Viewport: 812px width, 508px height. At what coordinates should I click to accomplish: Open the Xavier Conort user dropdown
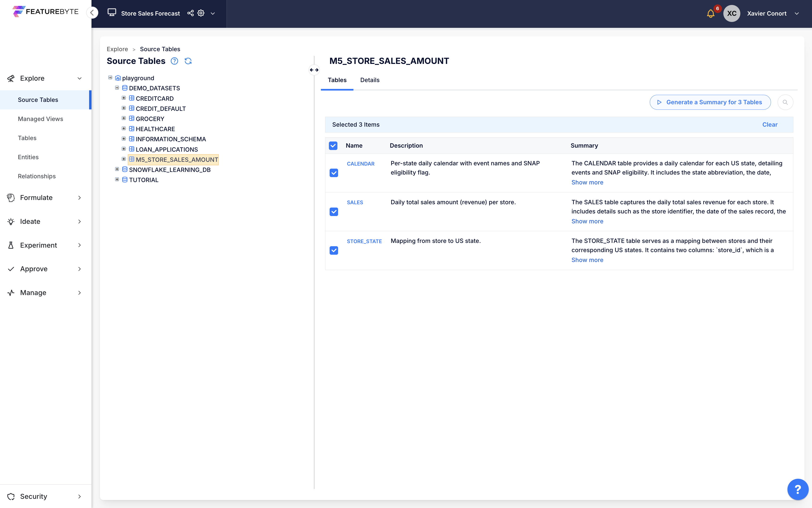796,13
